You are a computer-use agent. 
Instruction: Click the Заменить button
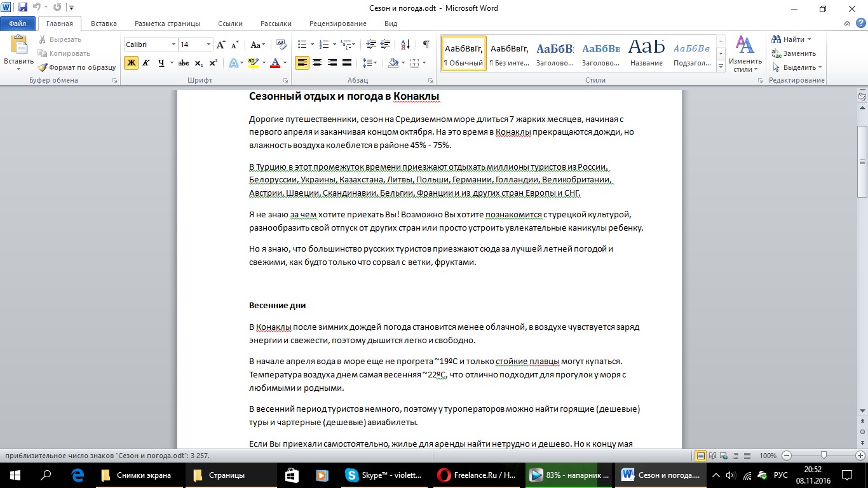[794, 53]
